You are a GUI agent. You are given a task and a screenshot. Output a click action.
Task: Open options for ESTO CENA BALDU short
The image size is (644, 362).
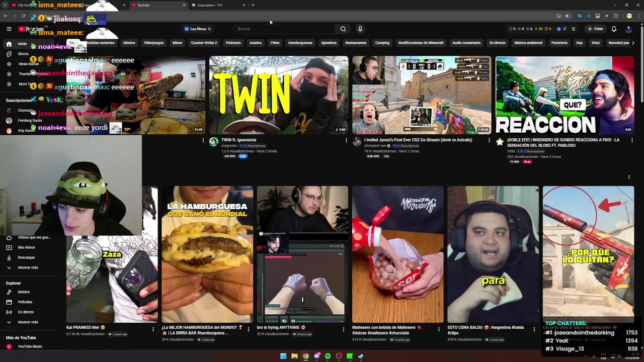(x=534, y=329)
